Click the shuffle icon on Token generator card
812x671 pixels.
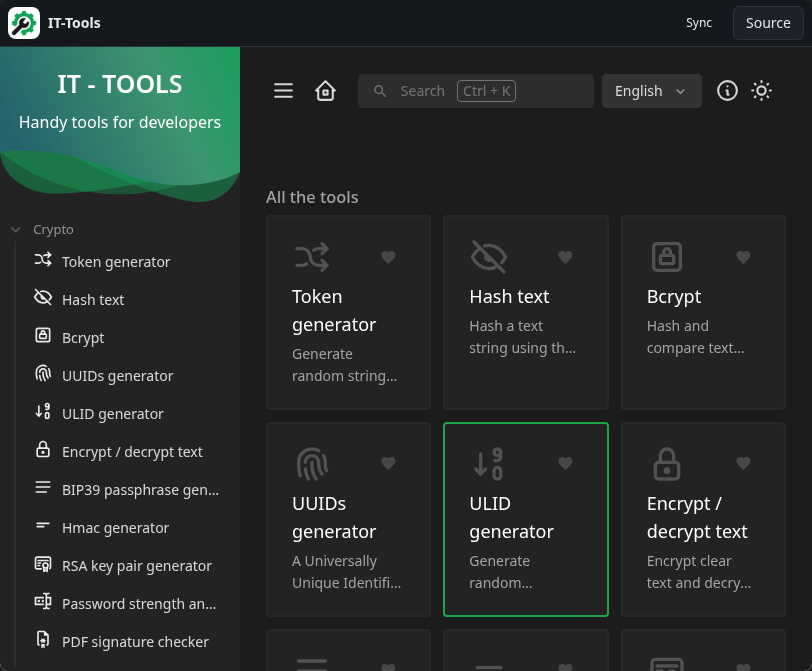coord(312,257)
